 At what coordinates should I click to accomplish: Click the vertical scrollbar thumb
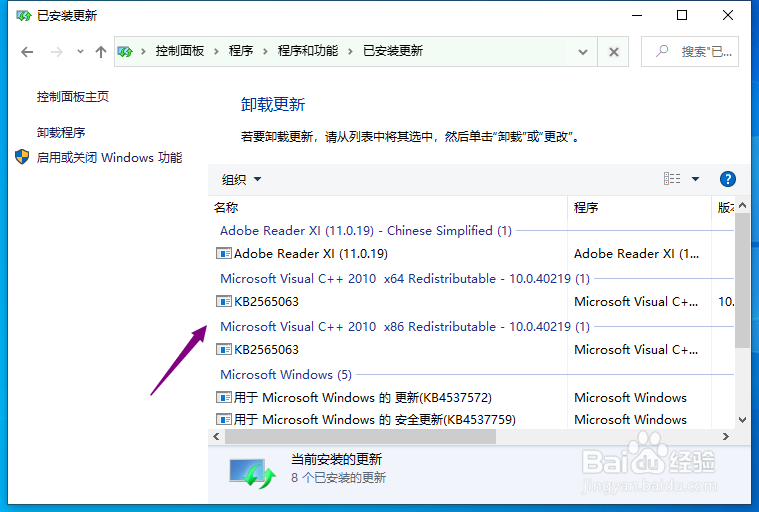(742, 281)
